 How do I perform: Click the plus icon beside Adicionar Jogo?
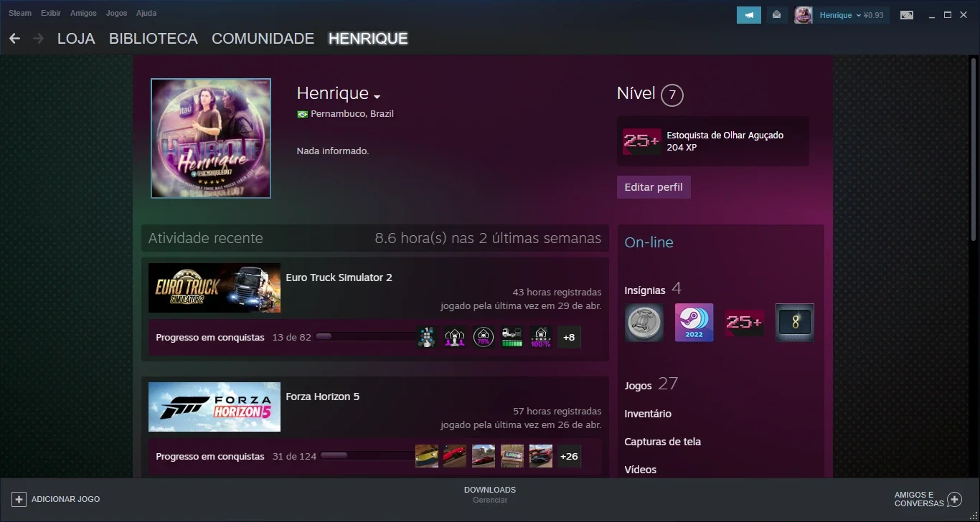click(x=19, y=499)
